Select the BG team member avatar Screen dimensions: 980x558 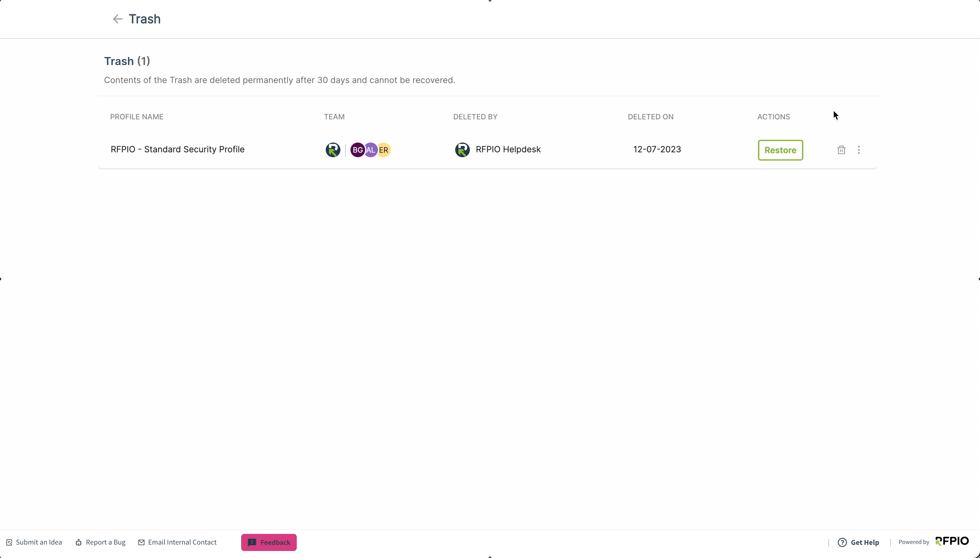[x=357, y=150]
